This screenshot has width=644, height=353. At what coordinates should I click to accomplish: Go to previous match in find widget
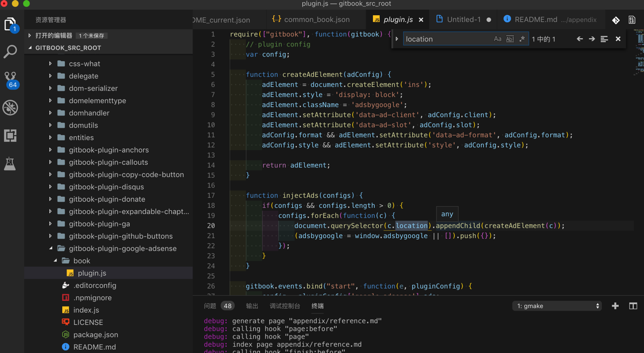(x=580, y=39)
